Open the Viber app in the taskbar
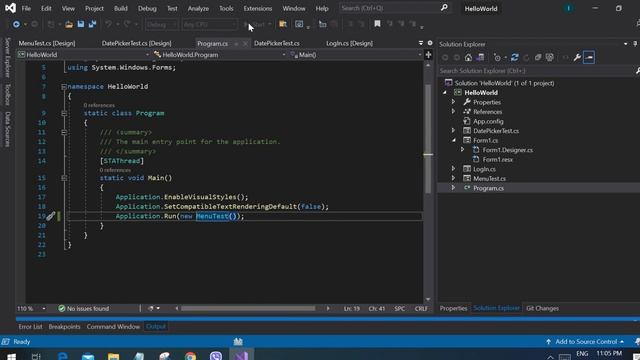This screenshot has height=360, width=640. coord(216,356)
